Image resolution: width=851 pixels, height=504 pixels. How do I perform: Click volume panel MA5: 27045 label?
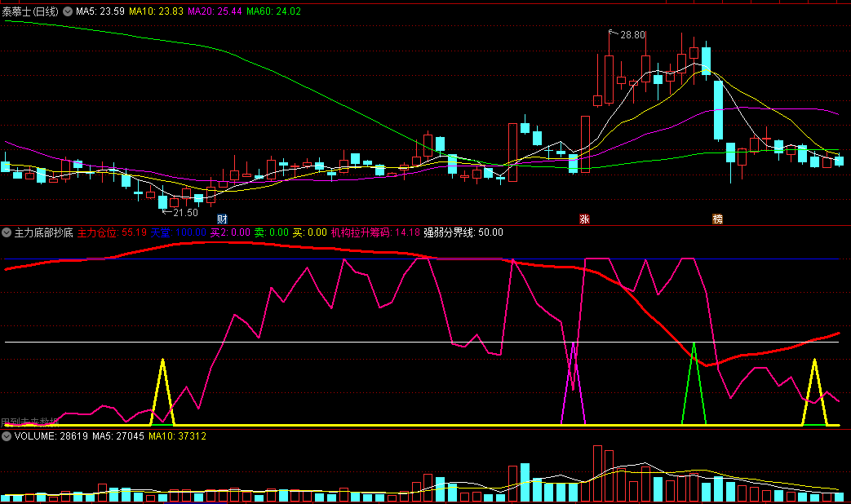click(x=118, y=436)
